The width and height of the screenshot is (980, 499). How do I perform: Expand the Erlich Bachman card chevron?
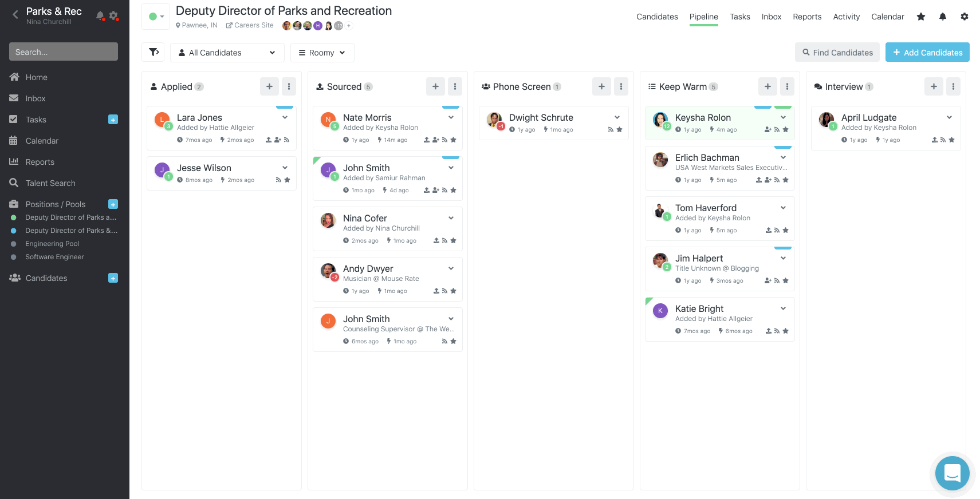(783, 157)
